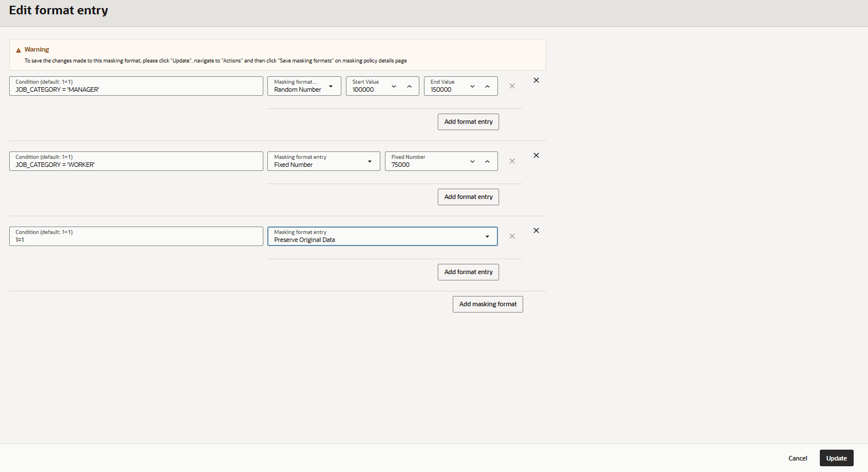Open the Random Number masking format dropdown
This screenshot has height=472, width=868.
click(331, 86)
